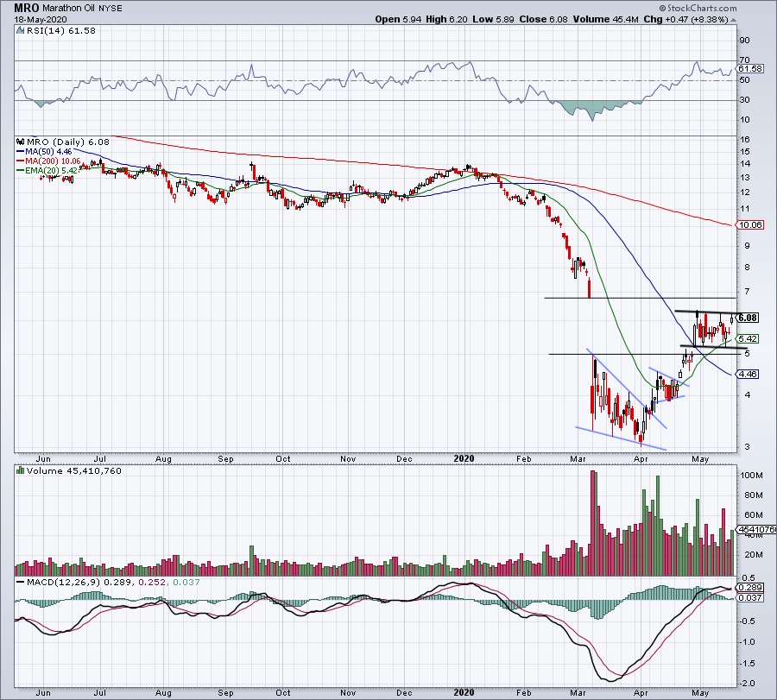Image resolution: width=777 pixels, height=700 pixels.
Task: Click the 'Low 5.89' value
Action: tap(493, 19)
